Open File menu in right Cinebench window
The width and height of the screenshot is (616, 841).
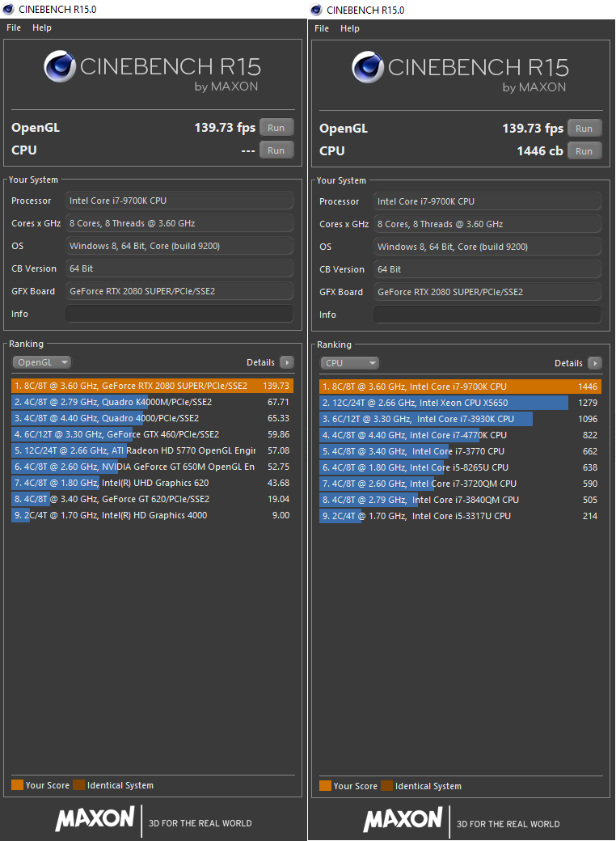tap(322, 28)
